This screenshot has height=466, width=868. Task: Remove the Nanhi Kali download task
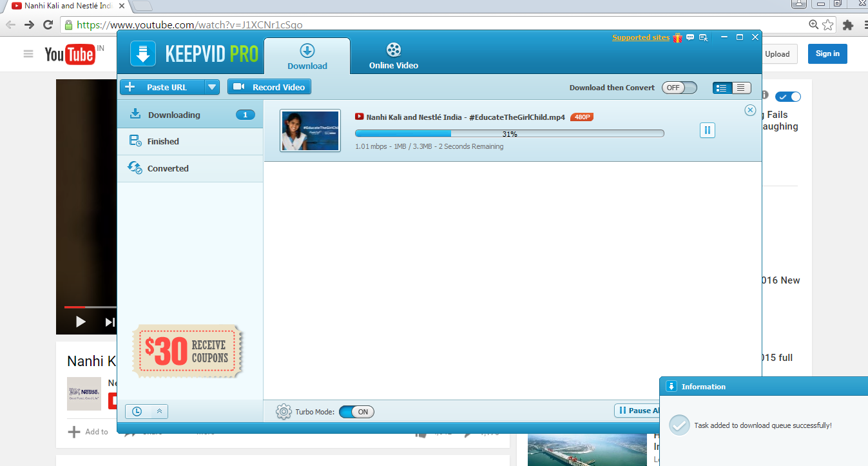(750, 110)
